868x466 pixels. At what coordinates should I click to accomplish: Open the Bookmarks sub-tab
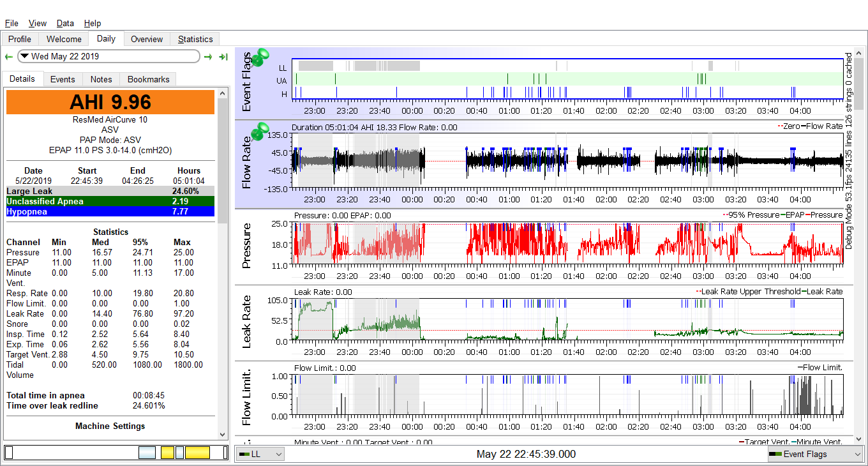149,79
